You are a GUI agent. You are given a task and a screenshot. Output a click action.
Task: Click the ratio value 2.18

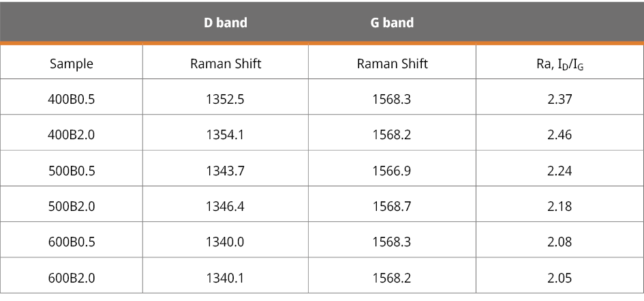tap(559, 206)
